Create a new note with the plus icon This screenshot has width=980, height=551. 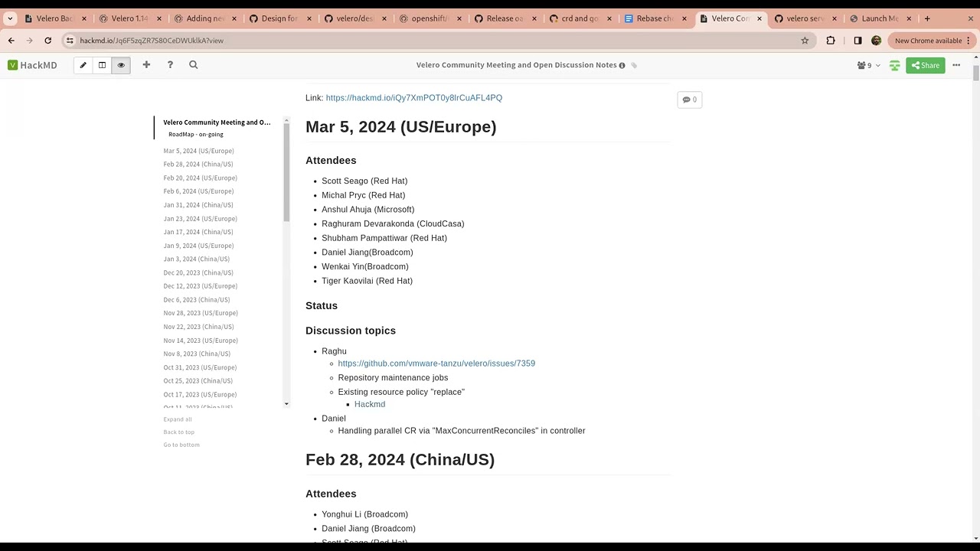146,65
